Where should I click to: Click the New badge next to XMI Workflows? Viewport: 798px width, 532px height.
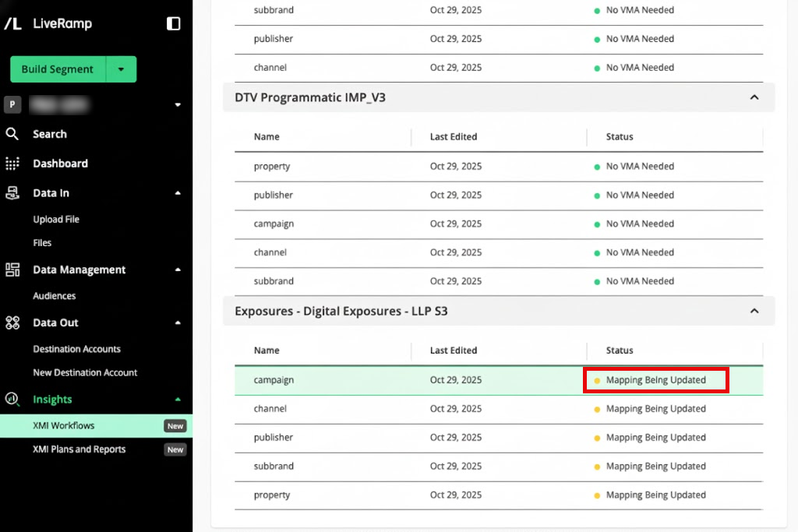[x=175, y=425]
